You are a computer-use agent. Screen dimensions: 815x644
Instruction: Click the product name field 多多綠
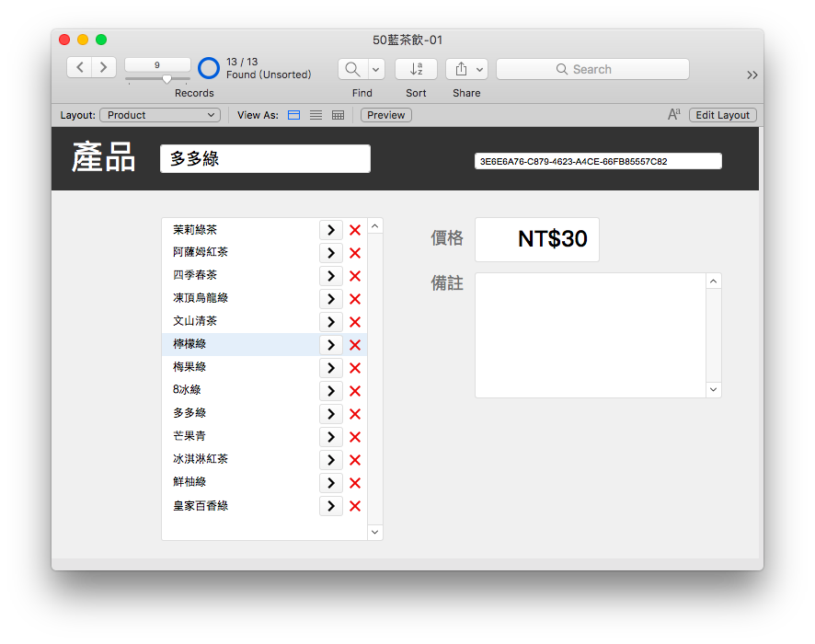coord(265,158)
